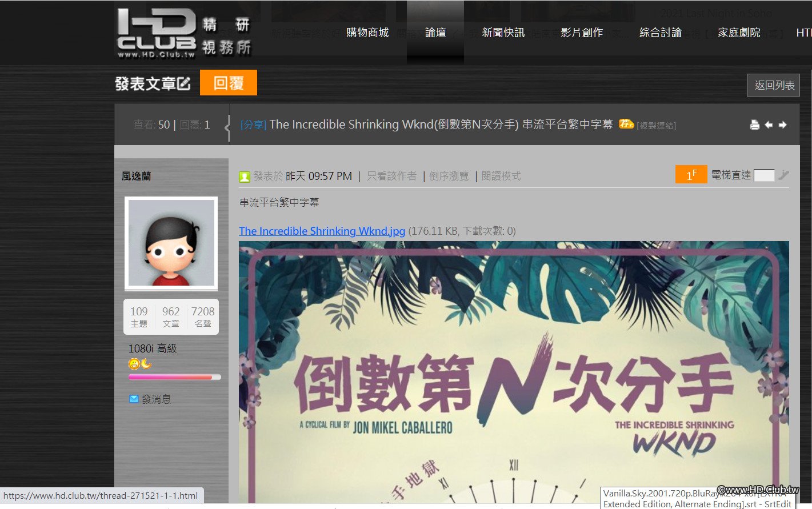Viewport: 812px width, 509px height.
Task: Enable 閱讀模式 reading mode
Action: click(501, 176)
